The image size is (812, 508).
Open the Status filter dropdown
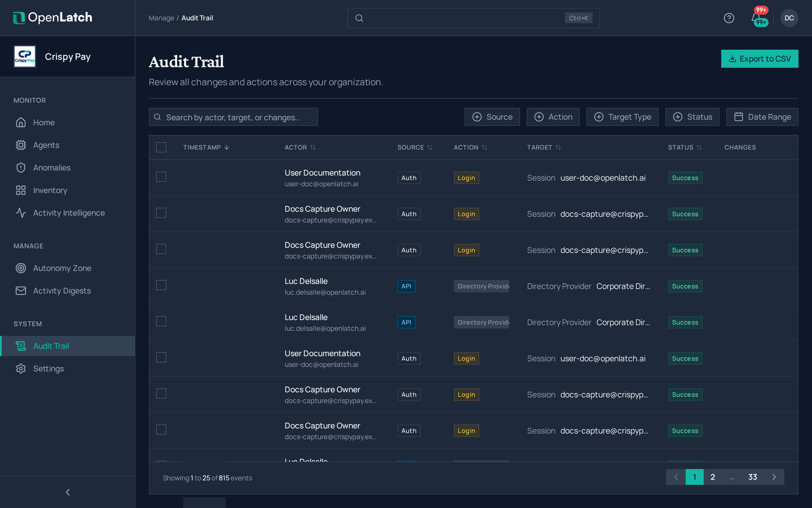tap(692, 117)
